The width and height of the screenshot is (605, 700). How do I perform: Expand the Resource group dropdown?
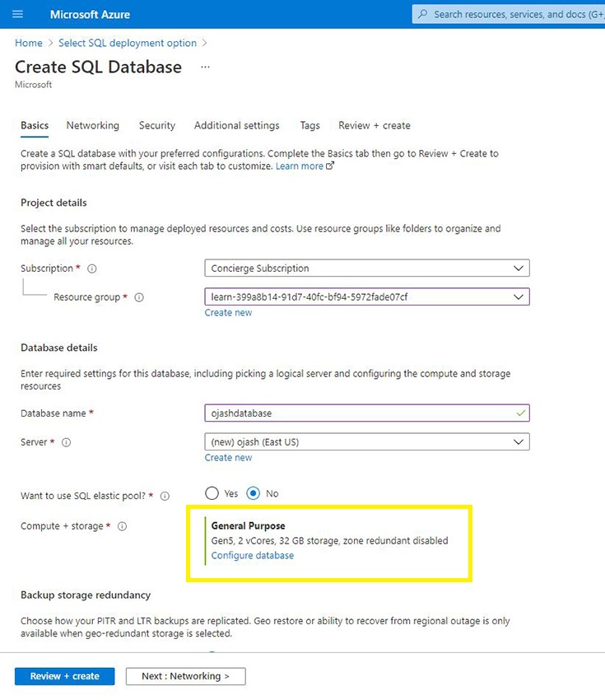(x=519, y=296)
